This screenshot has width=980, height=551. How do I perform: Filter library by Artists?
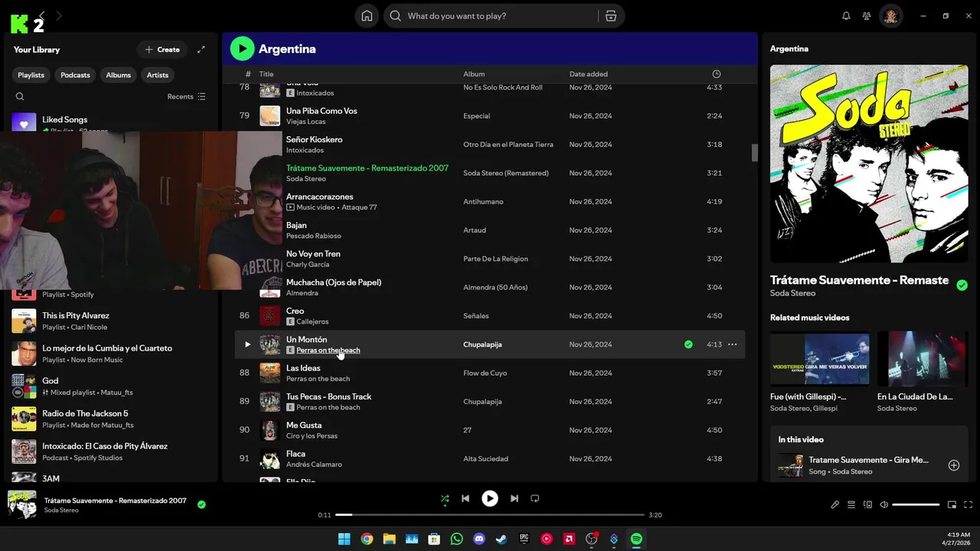click(x=158, y=75)
